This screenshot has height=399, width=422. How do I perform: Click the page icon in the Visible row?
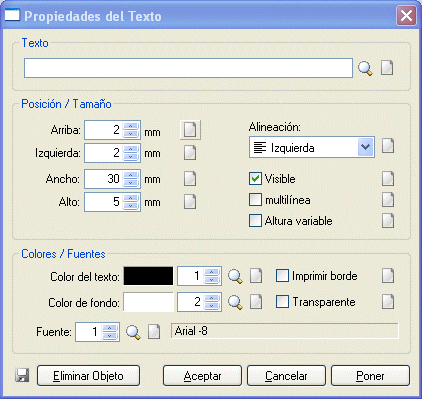388,179
